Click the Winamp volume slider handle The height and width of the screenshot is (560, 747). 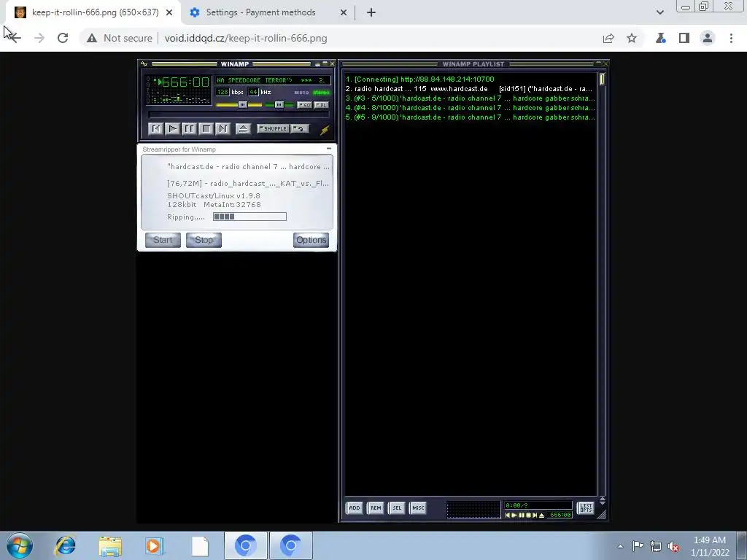(x=242, y=105)
